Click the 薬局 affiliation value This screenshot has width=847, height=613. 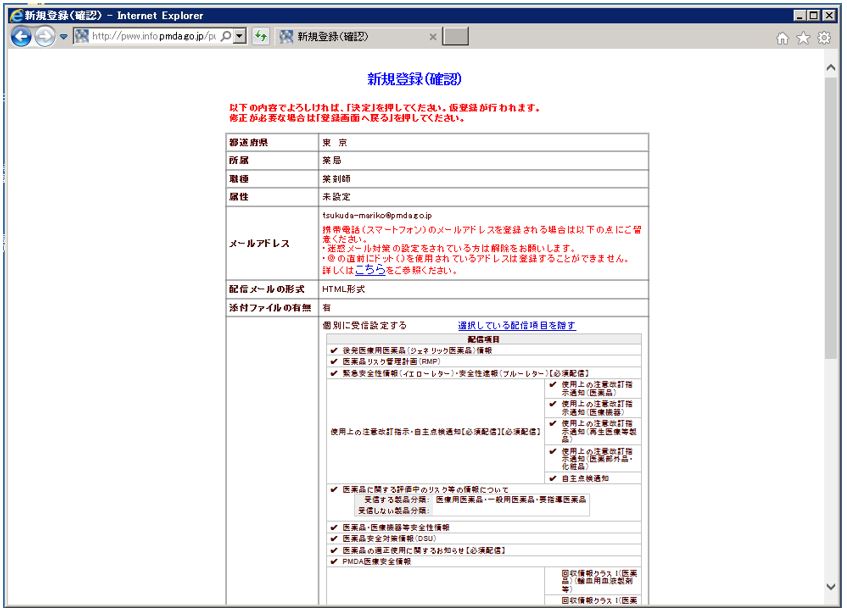[332, 160]
